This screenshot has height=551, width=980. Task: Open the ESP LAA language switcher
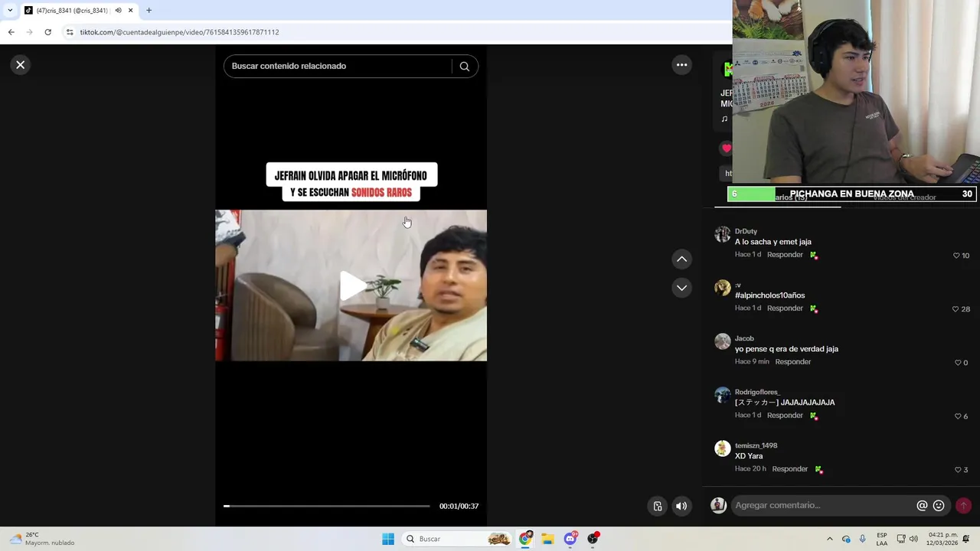[882, 539]
